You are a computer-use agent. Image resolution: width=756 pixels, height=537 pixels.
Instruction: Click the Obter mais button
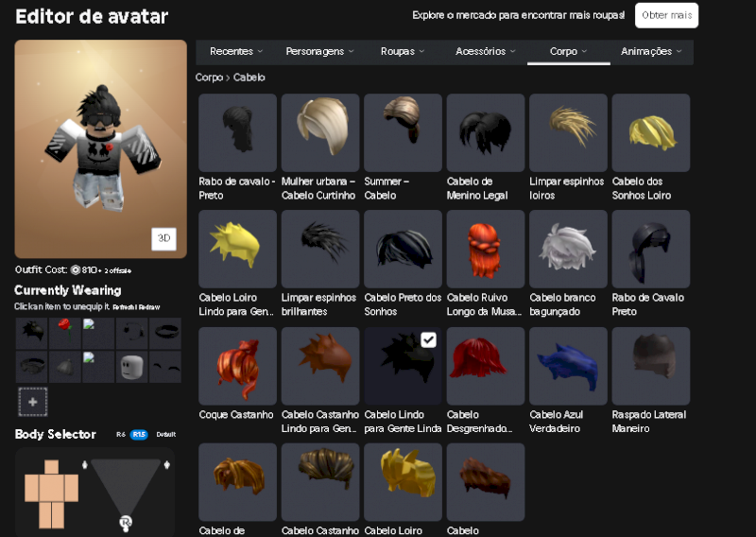667,15
